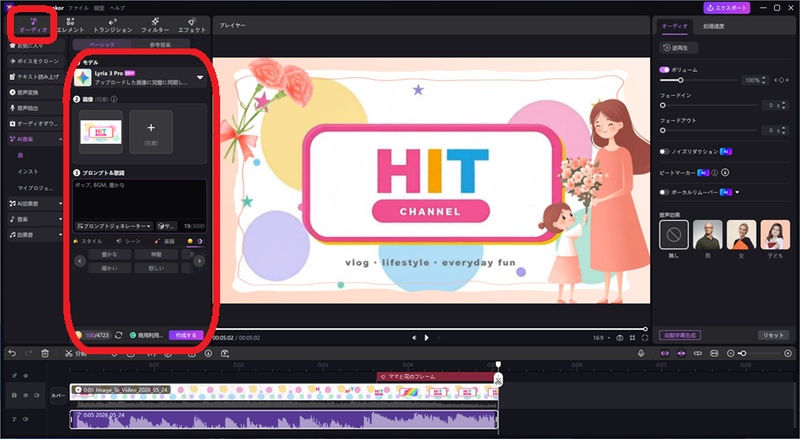The height and width of the screenshot is (439, 800).
Task: Select the 男 voice effect
Action: point(708,235)
